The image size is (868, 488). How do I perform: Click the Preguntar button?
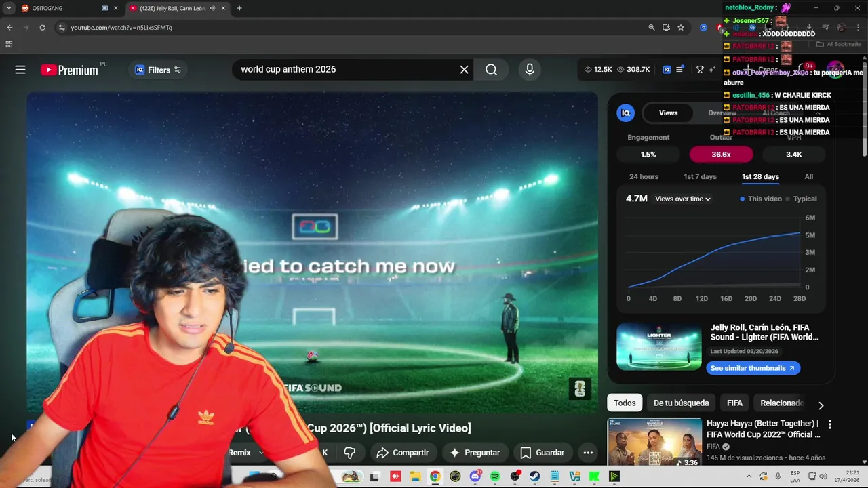point(474,453)
